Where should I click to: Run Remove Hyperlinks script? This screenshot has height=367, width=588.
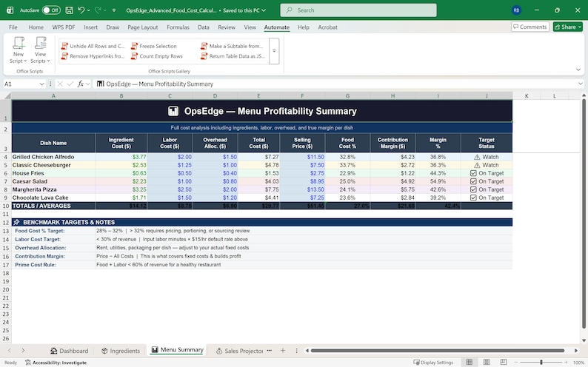tap(93, 56)
